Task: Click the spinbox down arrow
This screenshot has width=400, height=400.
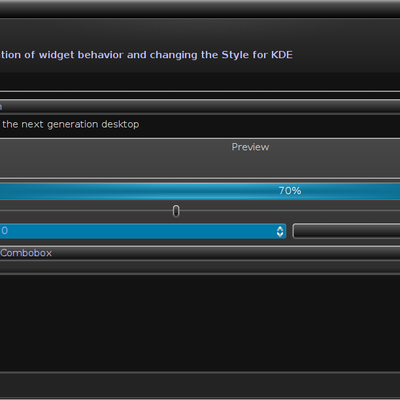Action: click(280, 234)
